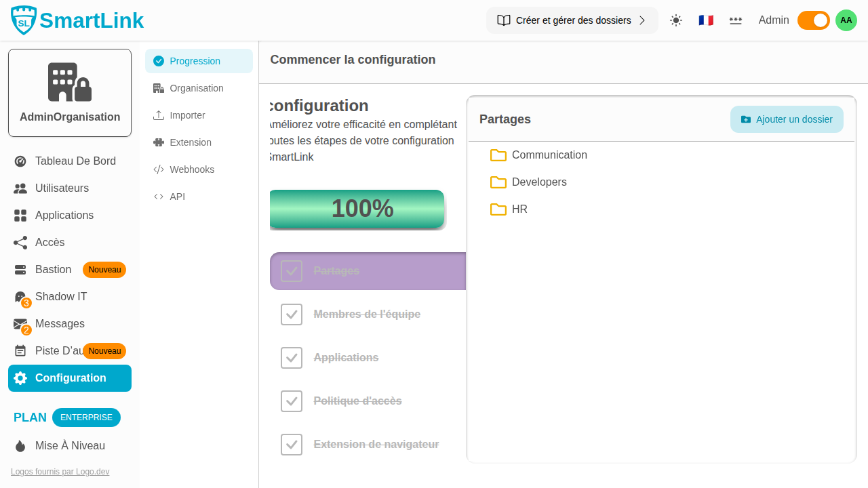Click the three-dots more options icon
This screenshot has height=488, width=868.
click(736, 20)
